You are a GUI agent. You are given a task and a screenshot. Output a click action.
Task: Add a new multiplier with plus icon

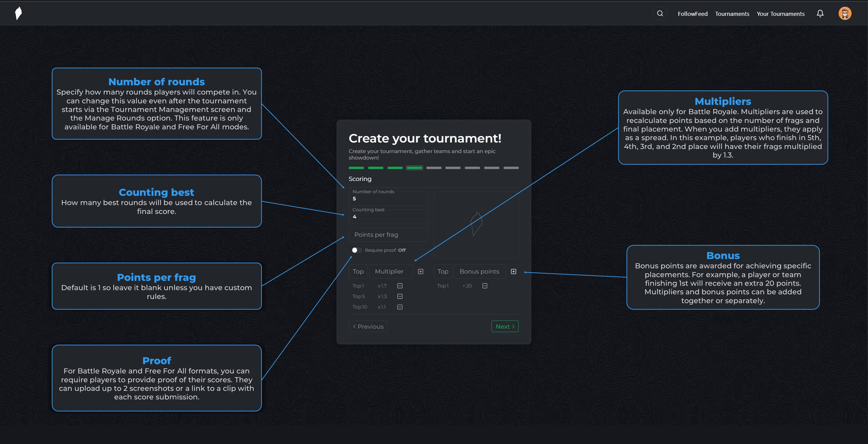[x=421, y=271]
